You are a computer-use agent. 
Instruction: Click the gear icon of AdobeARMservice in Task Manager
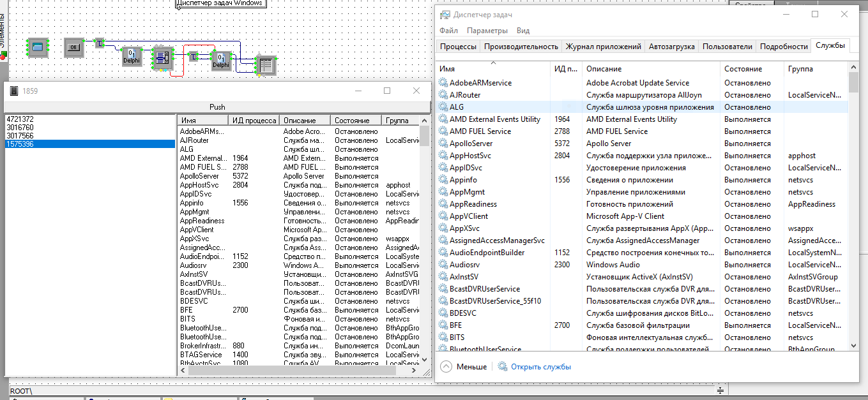[x=443, y=83]
